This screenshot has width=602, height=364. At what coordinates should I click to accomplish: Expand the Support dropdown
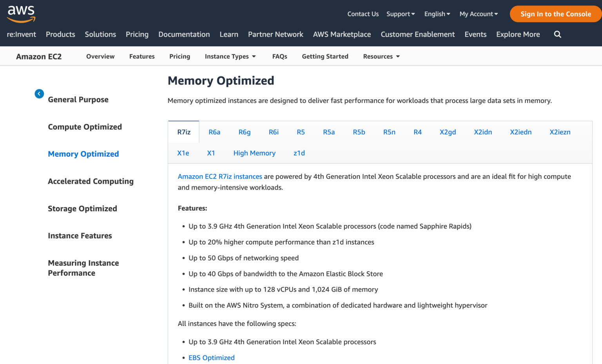[400, 14]
